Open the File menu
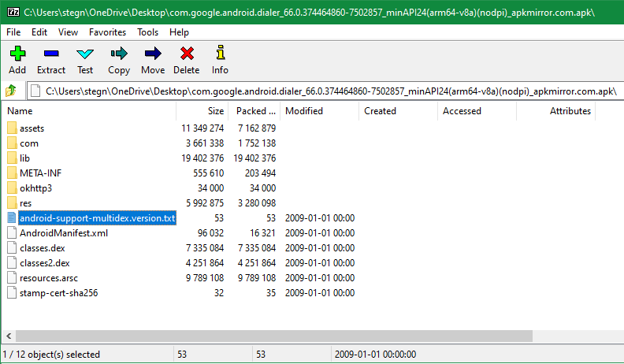The width and height of the screenshot is (624, 364). pos(13,32)
